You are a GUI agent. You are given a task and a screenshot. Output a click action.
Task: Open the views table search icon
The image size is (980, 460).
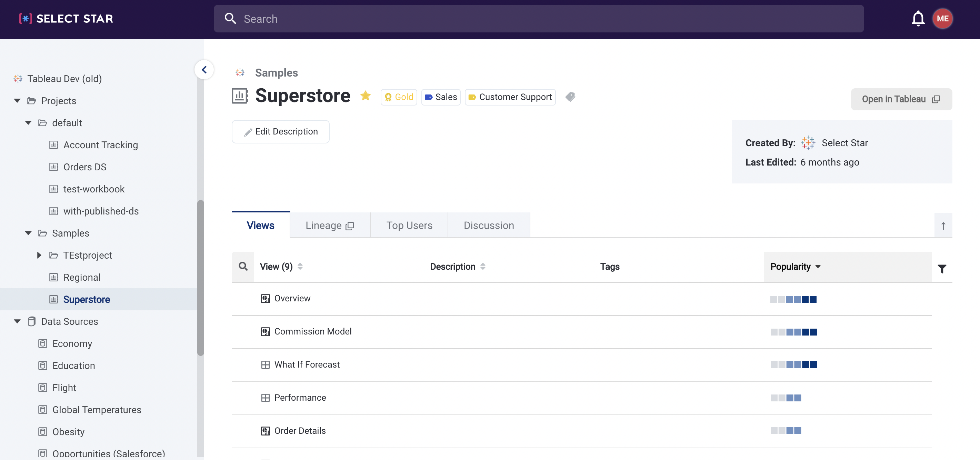(x=243, y=266)
